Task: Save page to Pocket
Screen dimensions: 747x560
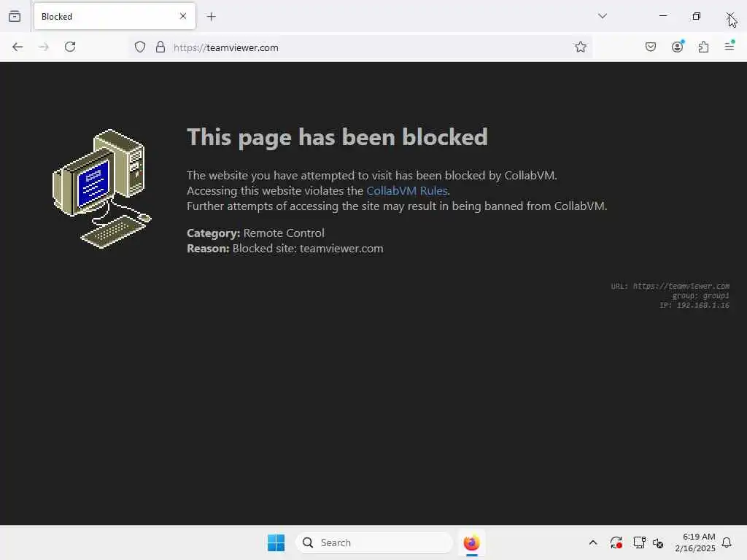Action: [x=650, y=47]
